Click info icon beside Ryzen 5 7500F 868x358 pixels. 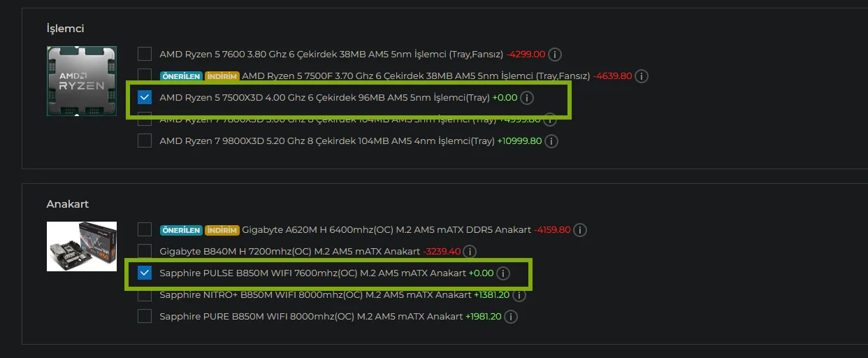click(x=642, y=76)
